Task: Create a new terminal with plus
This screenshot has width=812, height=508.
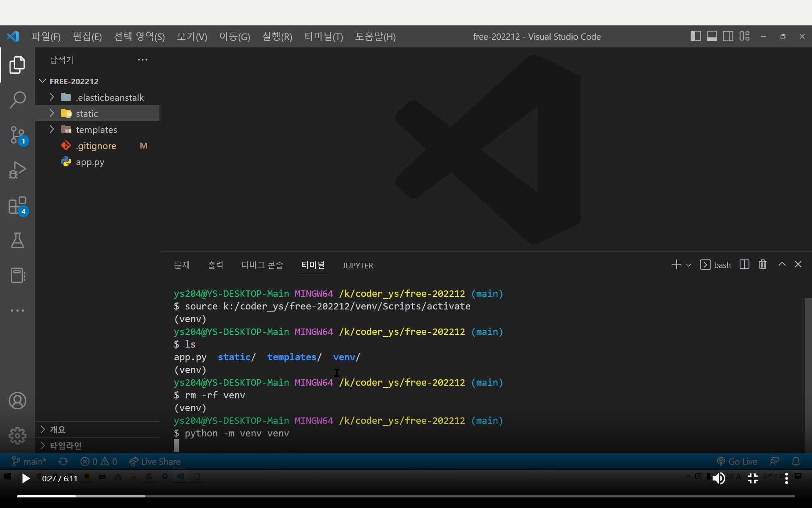Action: (x=676, y=265)
